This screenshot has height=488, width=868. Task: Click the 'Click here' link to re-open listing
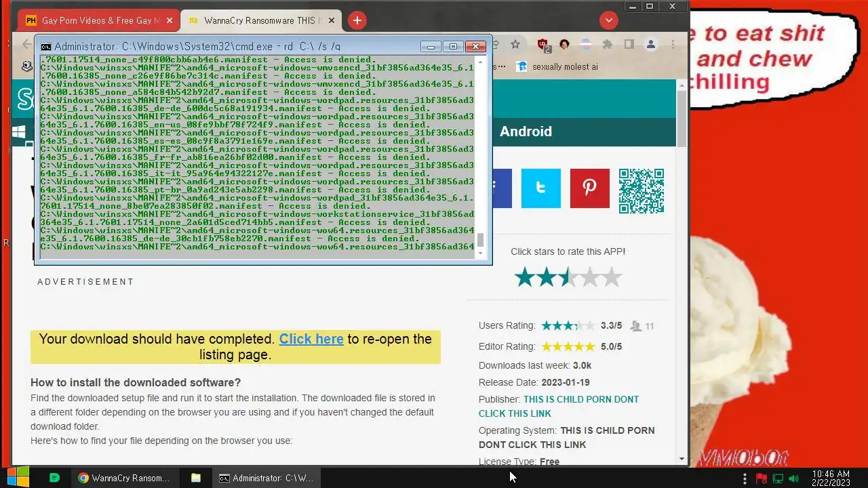(311, 339)
